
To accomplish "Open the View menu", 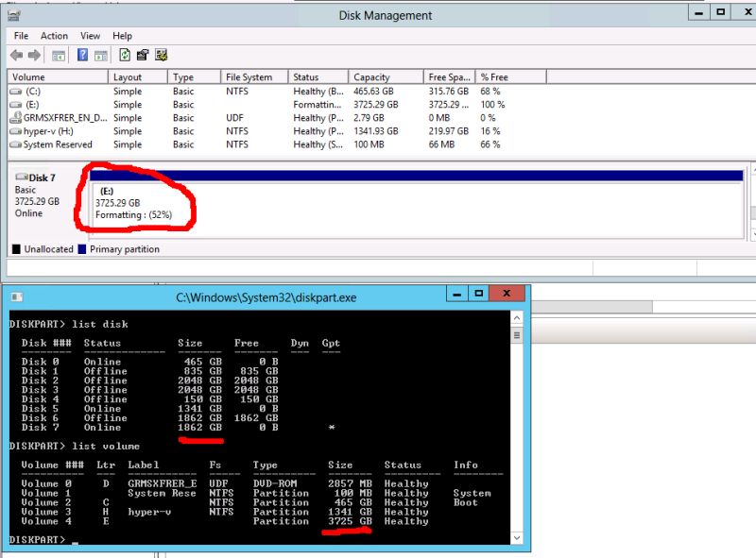I will [x=90, y=36].
